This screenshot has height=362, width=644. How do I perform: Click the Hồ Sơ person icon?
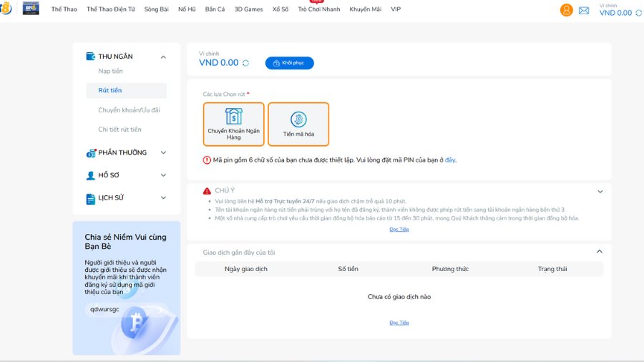(90, 176)
